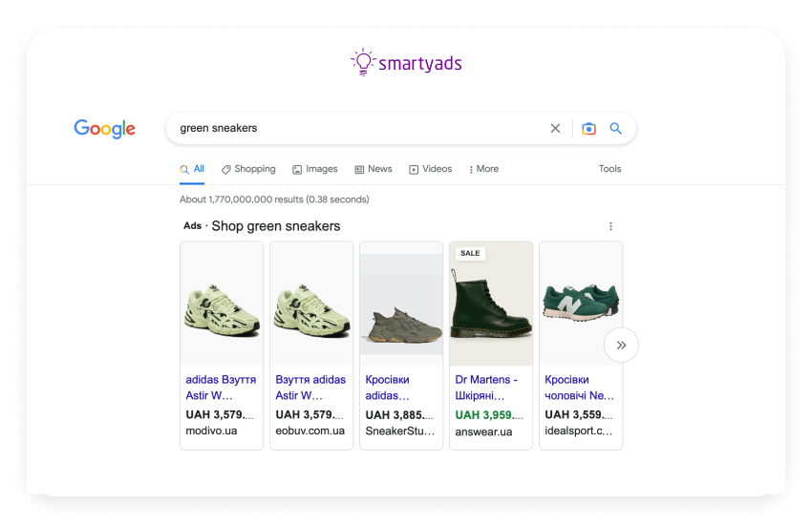Click the answear.ua seller name
Viewport: 812px width, 525px height.
pos(483,431)
